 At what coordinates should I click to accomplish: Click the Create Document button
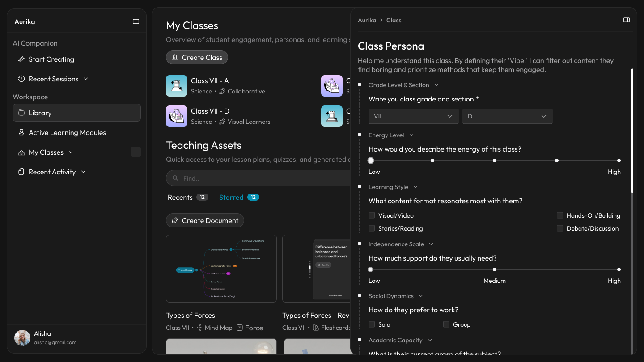(205, 221)
